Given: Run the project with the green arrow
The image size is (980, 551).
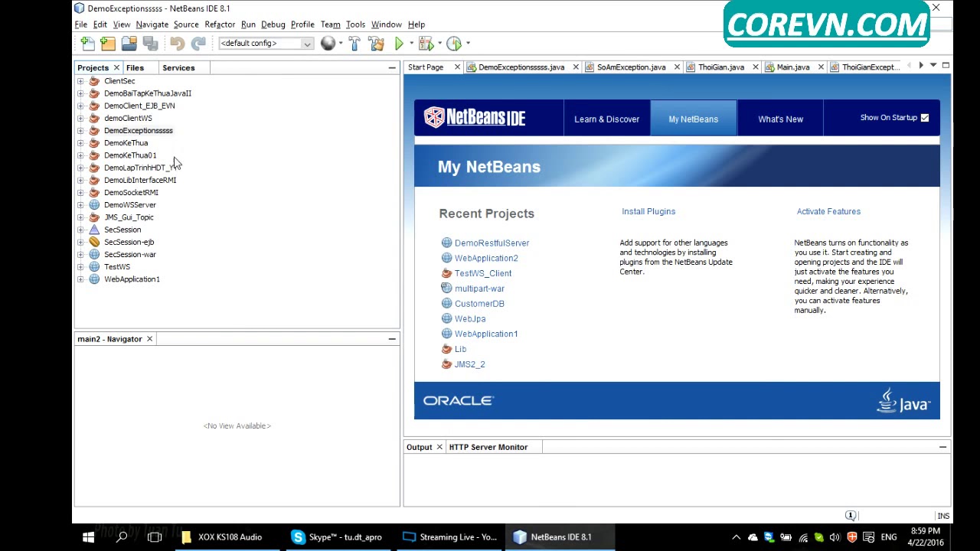Looking at the screenshot, I should (399, 44).
